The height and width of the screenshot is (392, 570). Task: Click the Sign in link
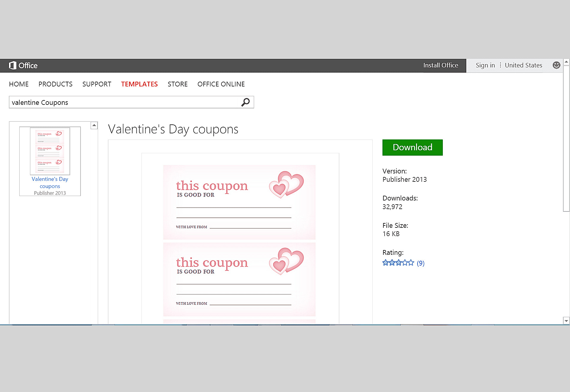tap(485, 65)
